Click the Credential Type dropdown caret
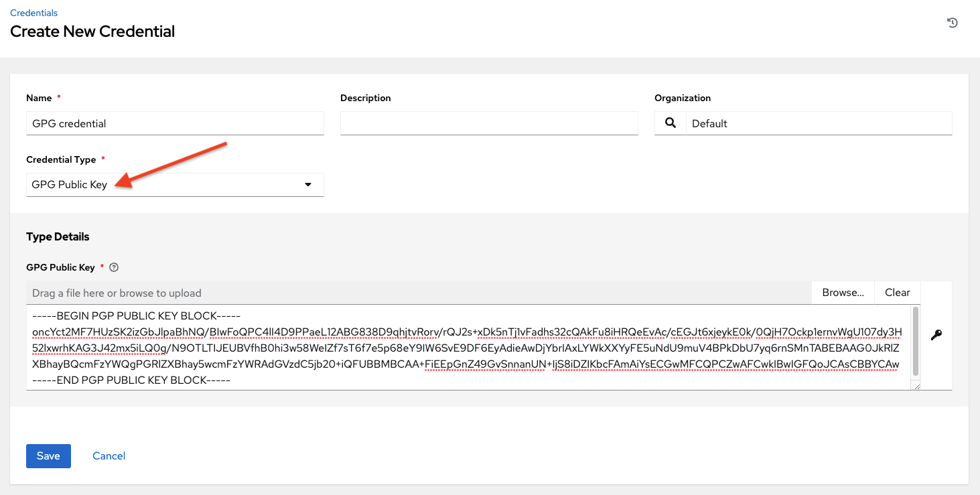This screenshot has height=495, width=980. tap(307, 184)
